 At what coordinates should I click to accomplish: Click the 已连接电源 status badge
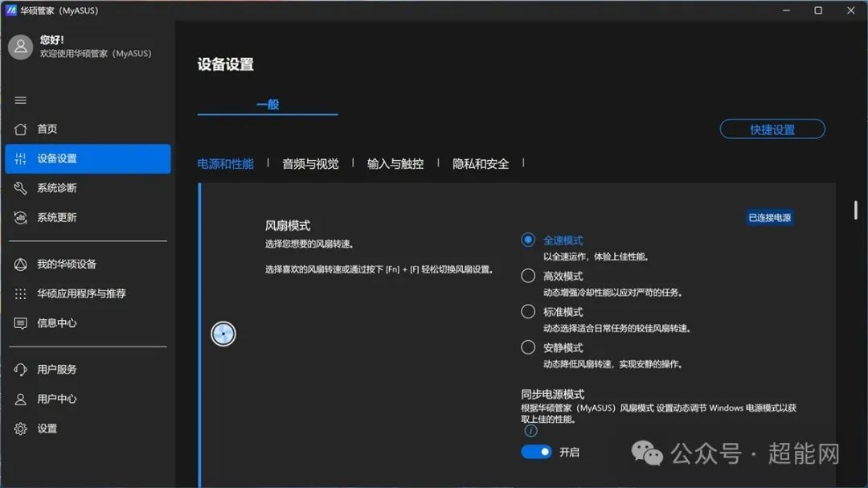point(769,218)
